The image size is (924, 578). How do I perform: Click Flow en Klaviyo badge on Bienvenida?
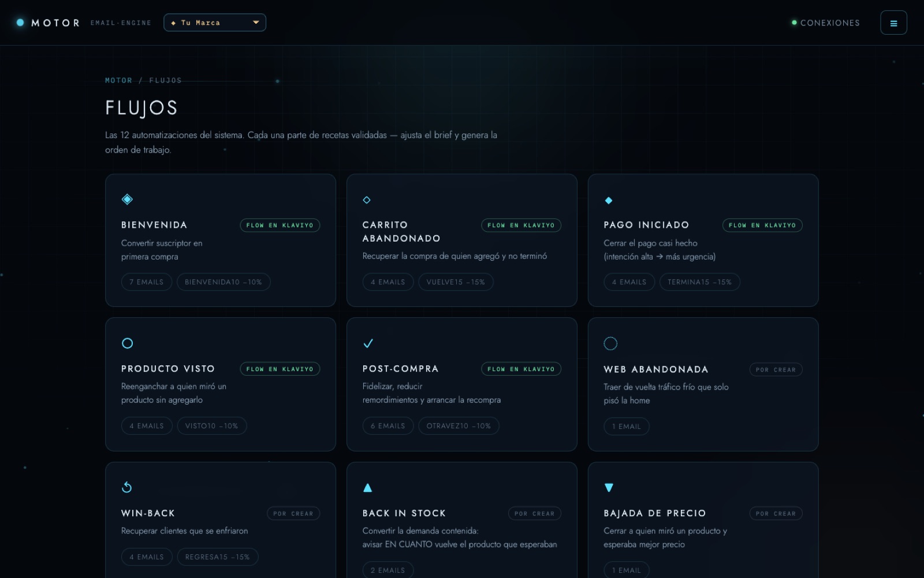click(x=280, y=225)
